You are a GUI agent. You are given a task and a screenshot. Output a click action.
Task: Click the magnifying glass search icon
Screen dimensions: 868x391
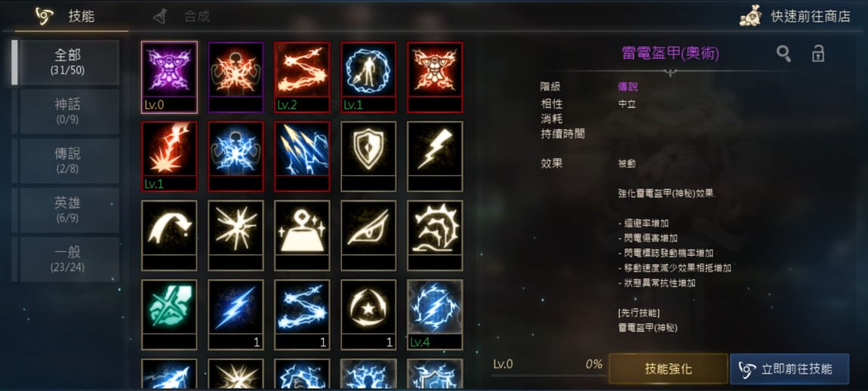pos(783,54)
